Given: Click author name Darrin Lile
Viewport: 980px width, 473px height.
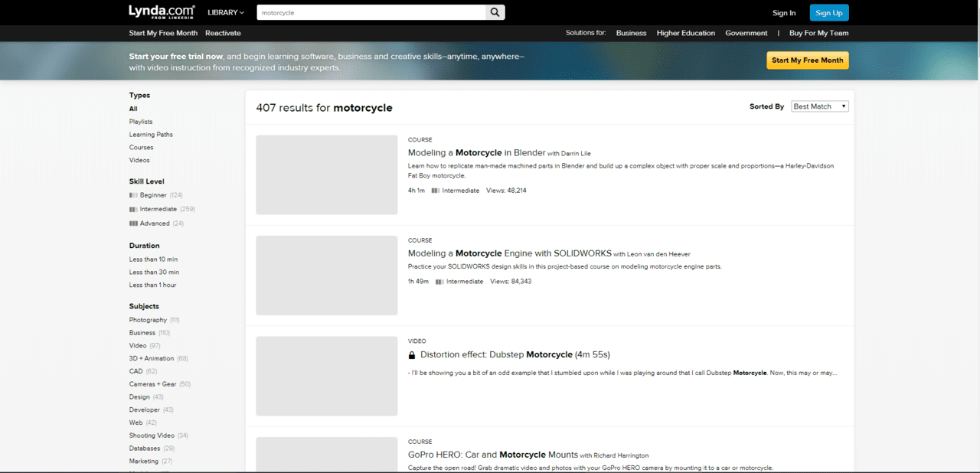Looking at the screenshot, I should pyautogui.click(x=576, y=153).
